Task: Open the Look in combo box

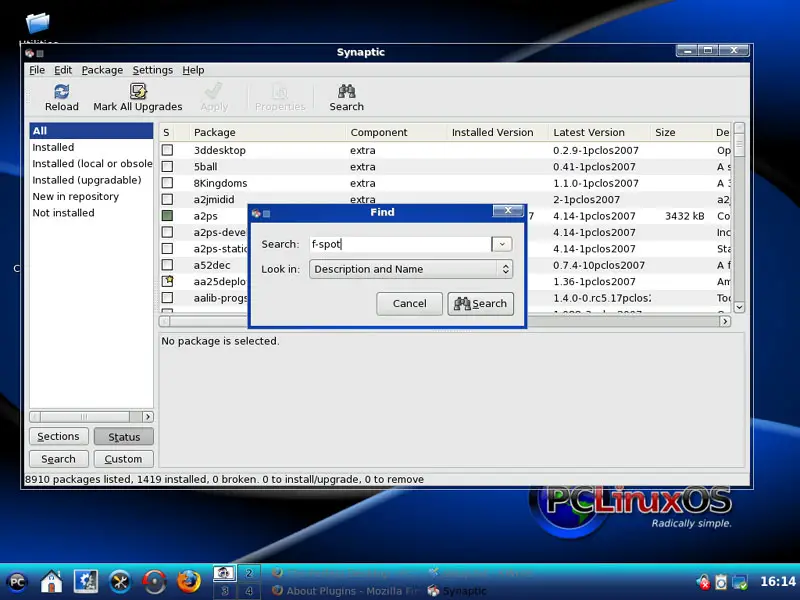Action: [x=411, y=269]
